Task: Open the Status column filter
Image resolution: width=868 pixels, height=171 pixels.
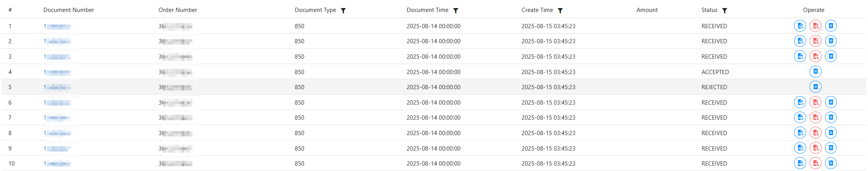Action: click(724, 11)
